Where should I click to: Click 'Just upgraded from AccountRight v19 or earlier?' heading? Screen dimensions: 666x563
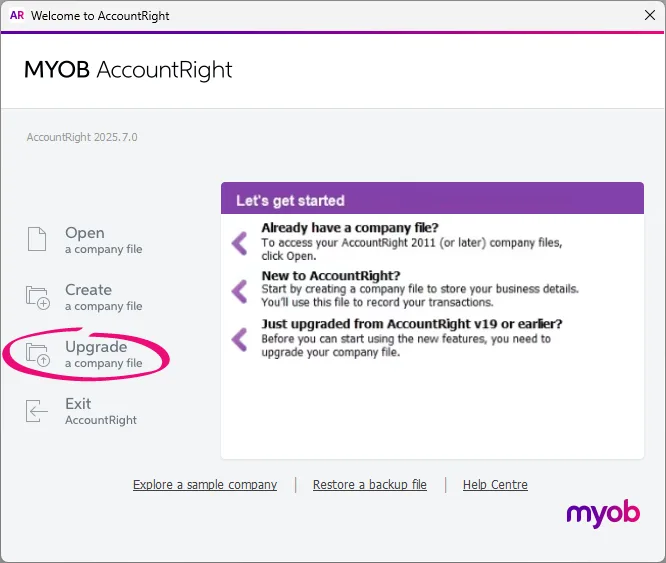pyautogui.click(x=412, y=324)
